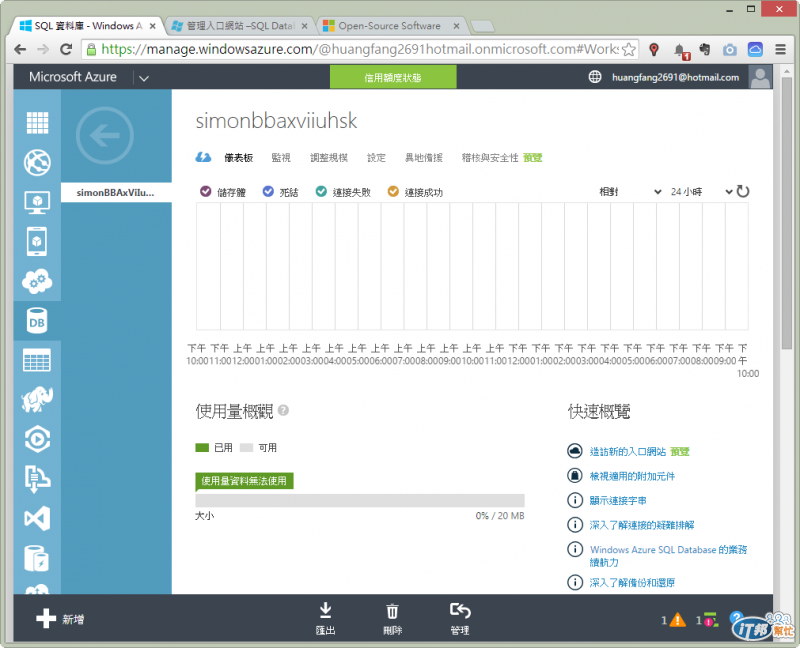The width and height of the screenshot is (800, 648).
Task: Open Chrome menu hamburger icon
Action: [780, 49]
